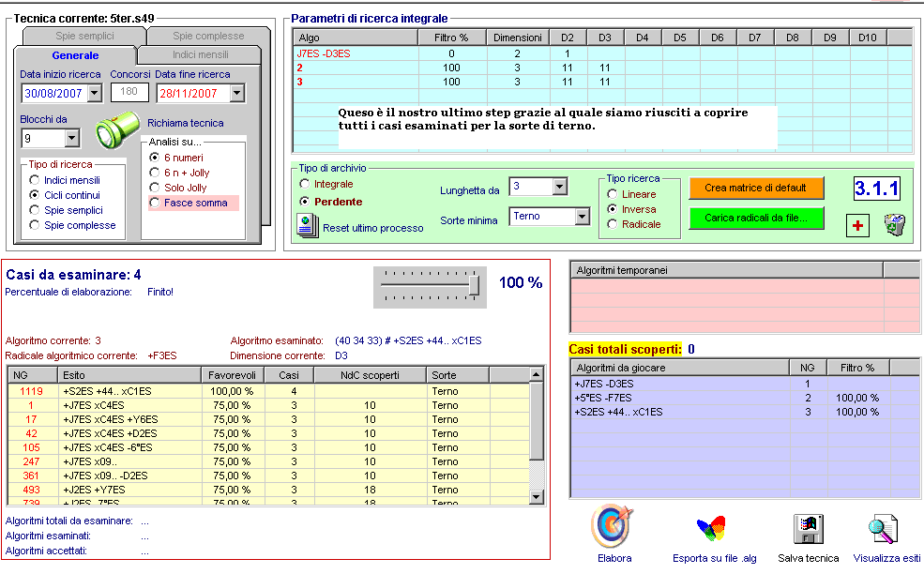The height and width of the screenshot is (574, 924).
Task: Click the Favorevoli column header
Action: coord(233,375)
